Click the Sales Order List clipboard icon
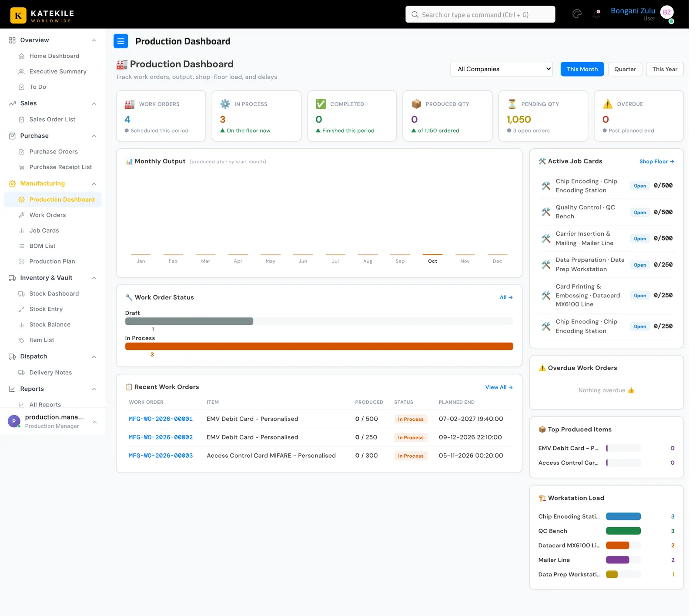Viewport: 696px width, 616px height. [21, 120]
